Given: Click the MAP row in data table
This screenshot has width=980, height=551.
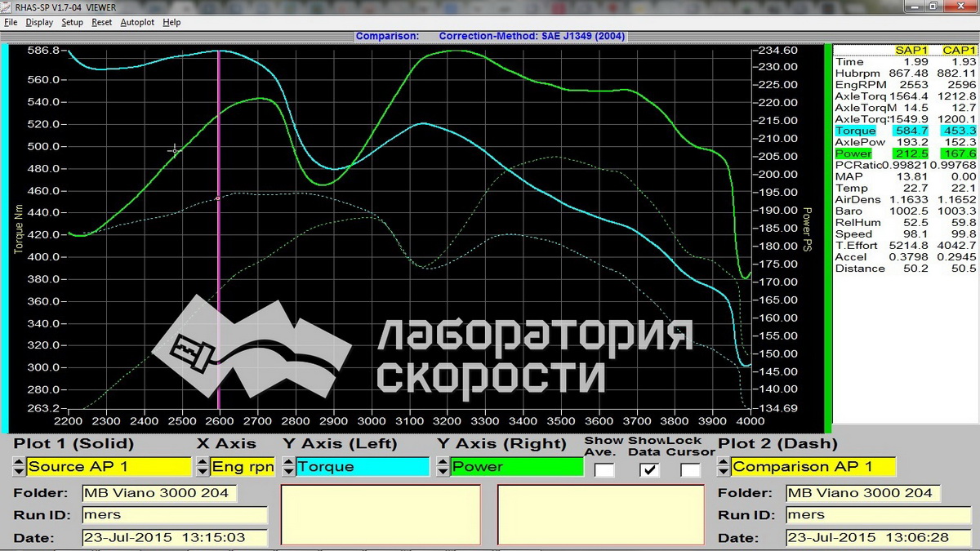Looking at the screenshot, I should pyautogui.click(x=906, y=176).
